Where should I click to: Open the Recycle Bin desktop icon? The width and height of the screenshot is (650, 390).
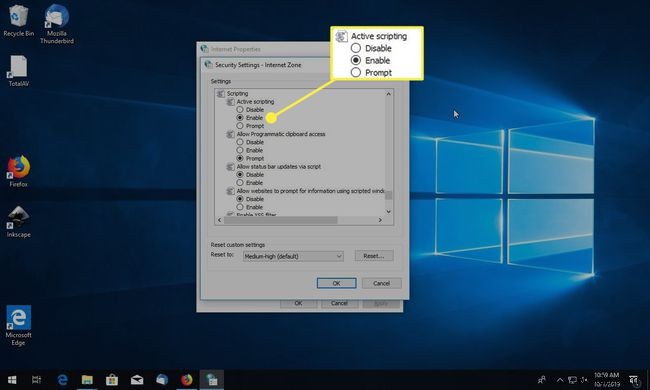[x=18, y=21]
